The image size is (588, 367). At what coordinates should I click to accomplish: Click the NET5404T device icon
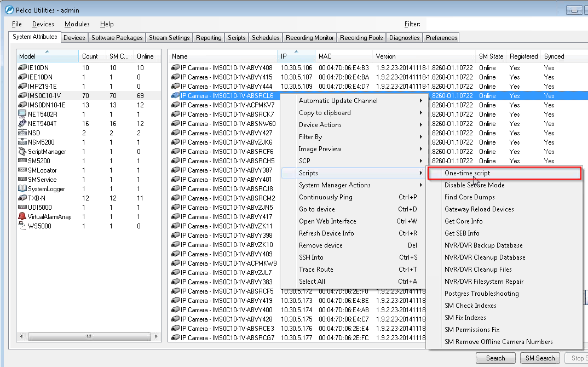coord(22,123)
